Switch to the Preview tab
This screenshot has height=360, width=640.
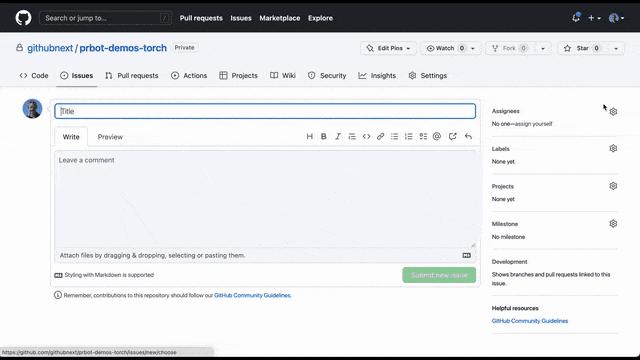[x=110, y=137]
